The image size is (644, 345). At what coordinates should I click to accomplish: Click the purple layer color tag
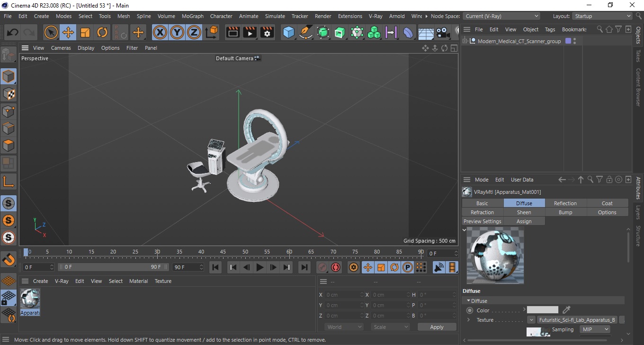568,41
